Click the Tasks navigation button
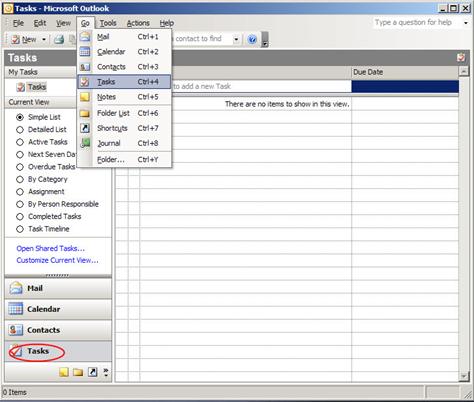 point(58,351)
